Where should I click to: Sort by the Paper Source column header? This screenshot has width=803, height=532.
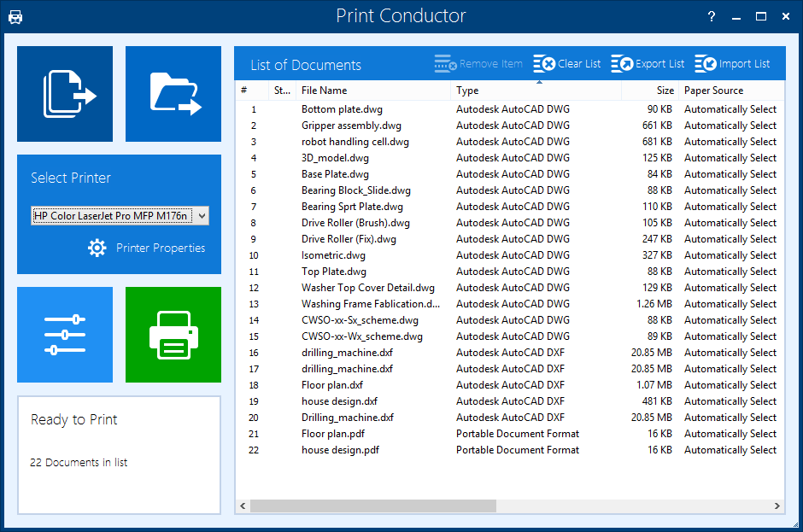click(x=731, y=91)
